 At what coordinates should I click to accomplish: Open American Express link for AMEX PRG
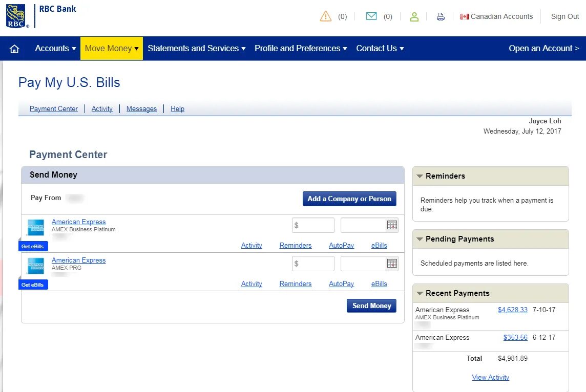tap(78, 260)
